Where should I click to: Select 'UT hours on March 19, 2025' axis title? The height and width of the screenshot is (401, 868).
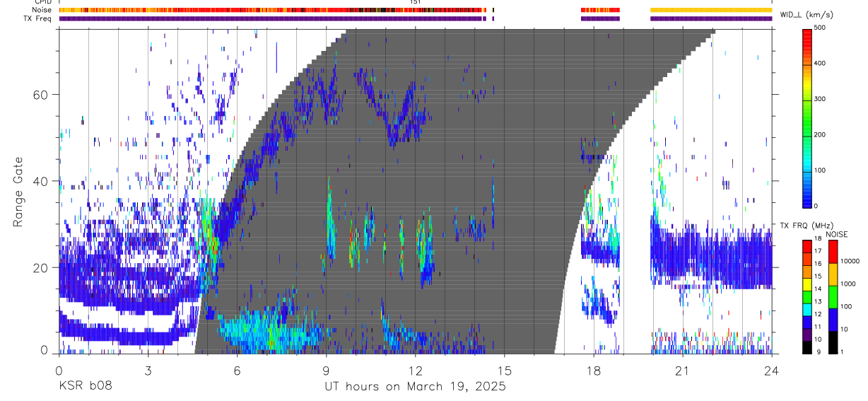pyautogui.click(x=415, y=387)
